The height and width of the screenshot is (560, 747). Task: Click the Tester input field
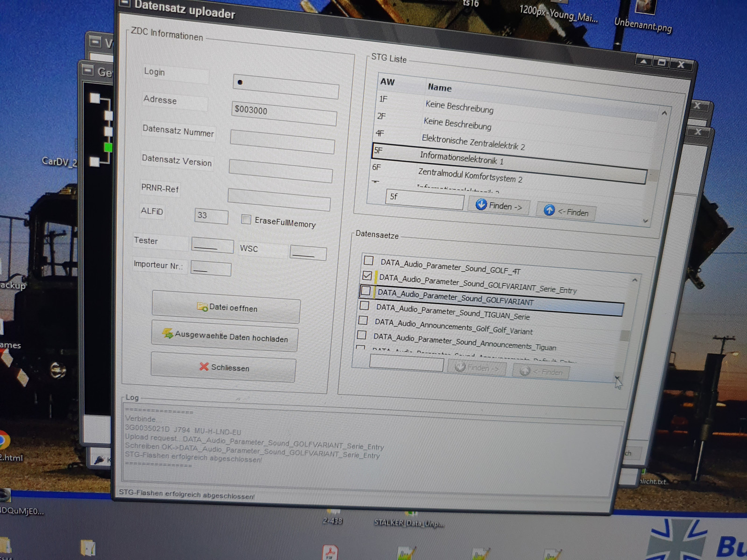point(212,245)
